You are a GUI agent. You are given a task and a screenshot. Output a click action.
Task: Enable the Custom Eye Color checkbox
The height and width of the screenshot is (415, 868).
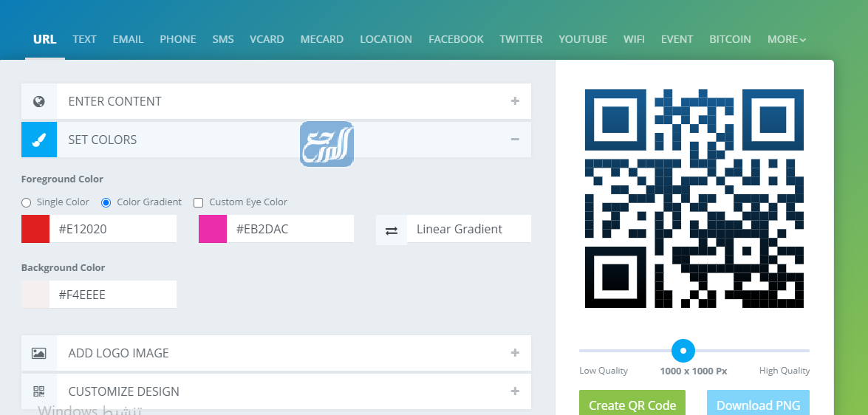click(198, 202)
